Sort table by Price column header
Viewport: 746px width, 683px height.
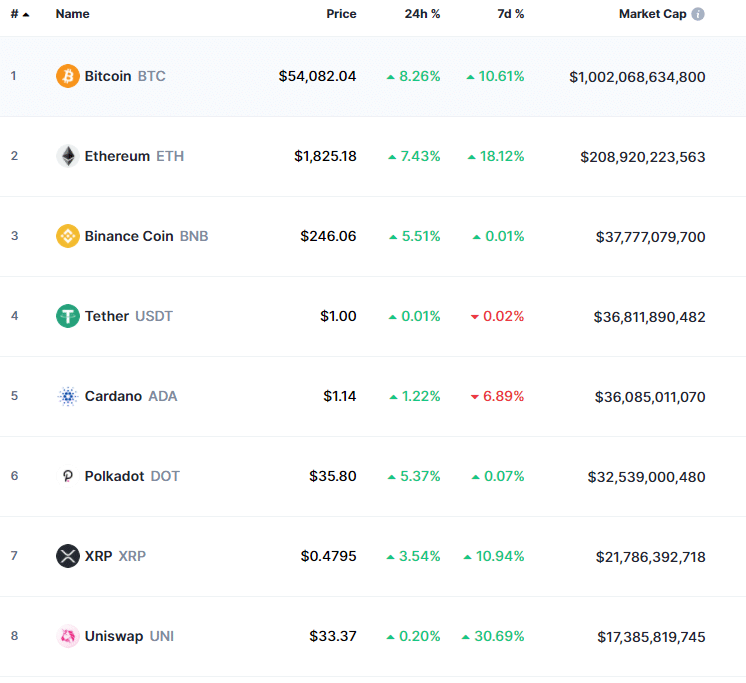(341, 14)
